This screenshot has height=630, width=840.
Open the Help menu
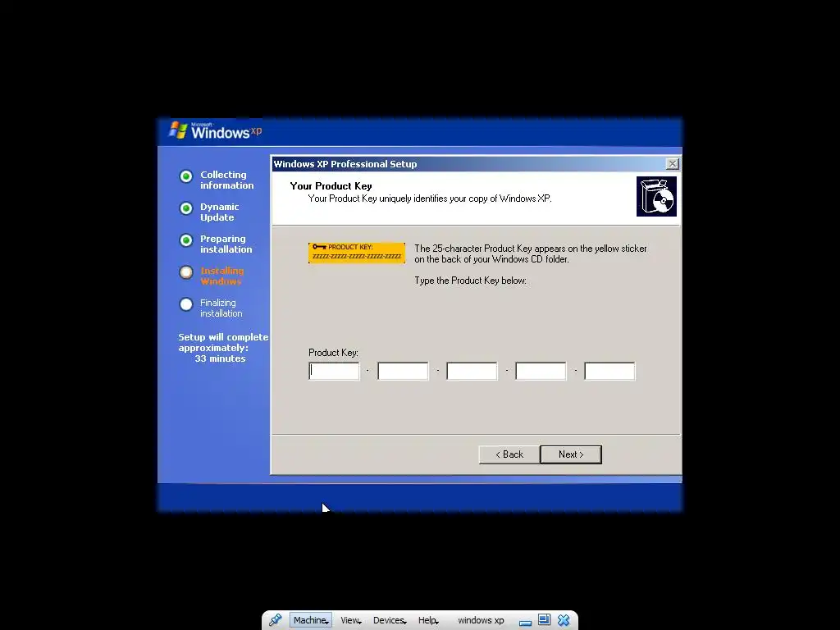(428, 620)
